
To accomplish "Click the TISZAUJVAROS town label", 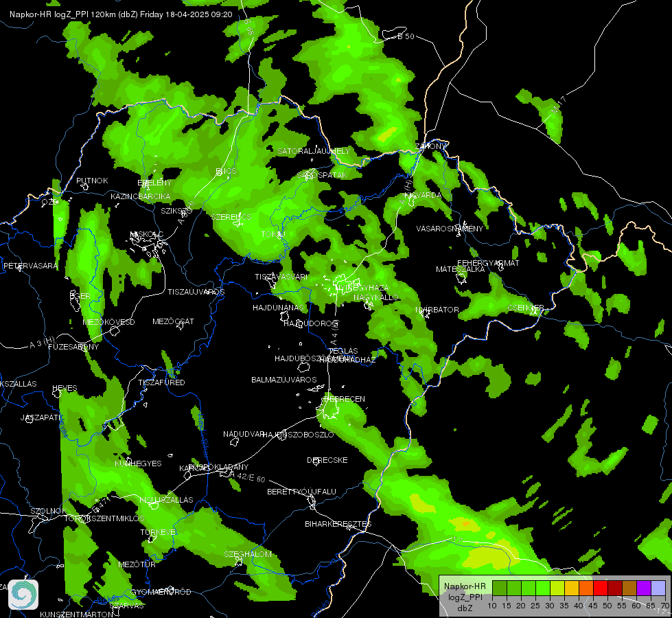I will pyautogui.click(x=196, y=292).
